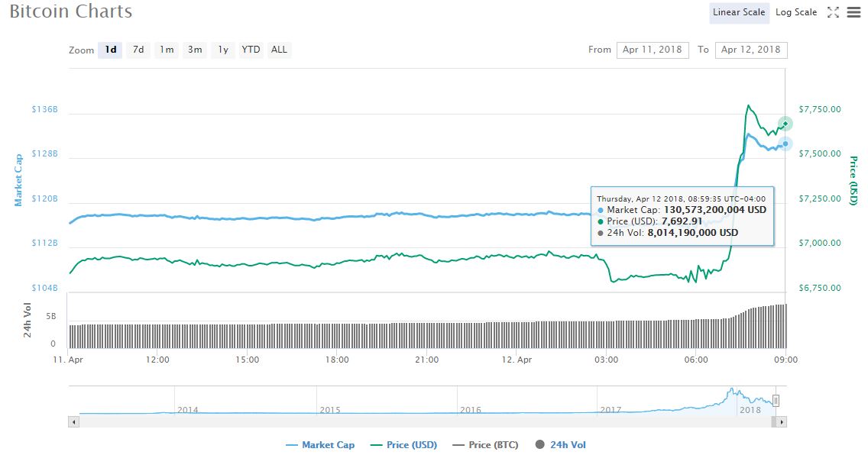The image size is (868, 455).
Task: Click the $6,750.00 price axis label
Action: [x=819, y=288]
